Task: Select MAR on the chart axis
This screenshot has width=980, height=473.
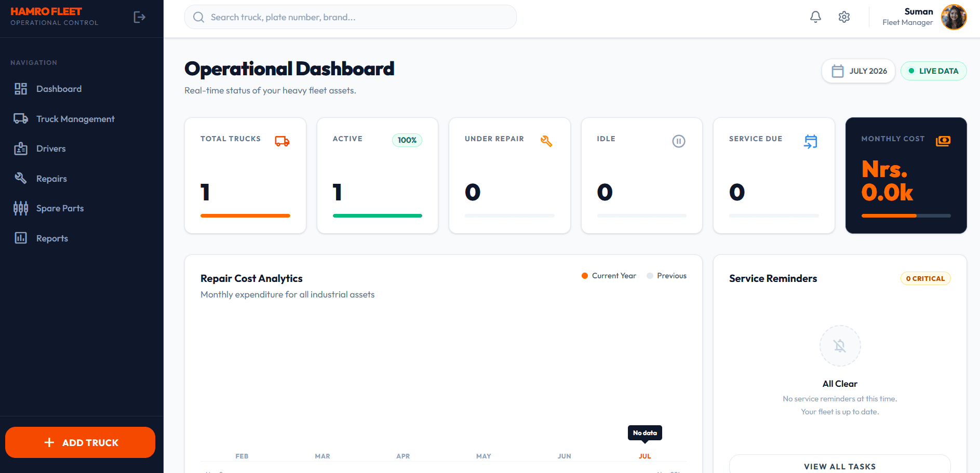Action: (x=323, y=456)
